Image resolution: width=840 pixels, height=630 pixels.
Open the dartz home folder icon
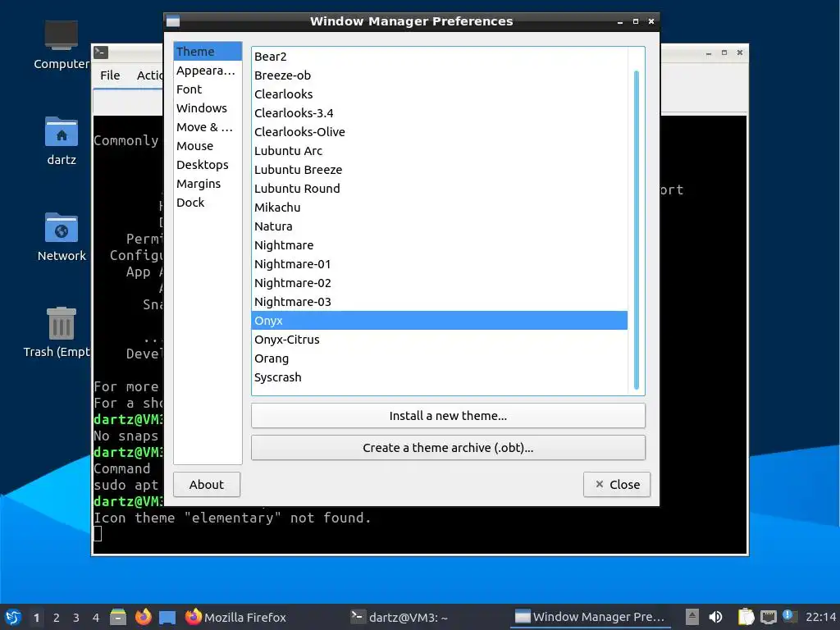coord(61,141)
